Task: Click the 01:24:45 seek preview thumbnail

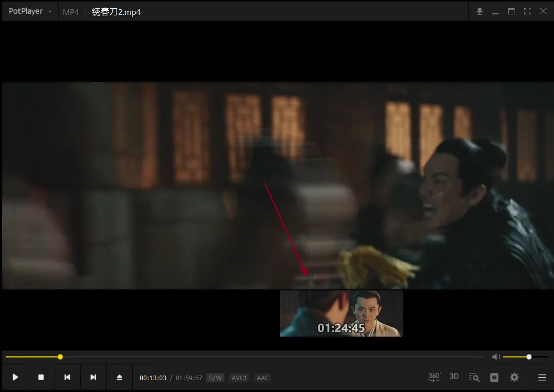Action: [341, 313]
